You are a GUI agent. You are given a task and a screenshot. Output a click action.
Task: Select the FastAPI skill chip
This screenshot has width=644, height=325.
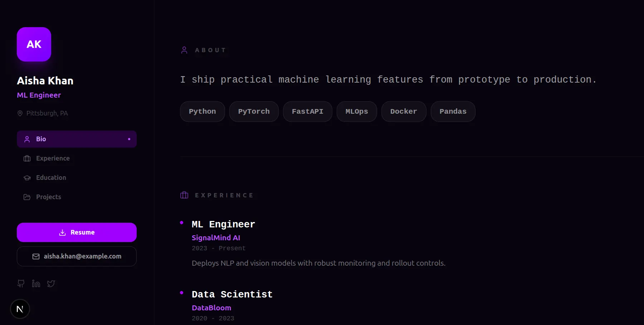[307, 112]
